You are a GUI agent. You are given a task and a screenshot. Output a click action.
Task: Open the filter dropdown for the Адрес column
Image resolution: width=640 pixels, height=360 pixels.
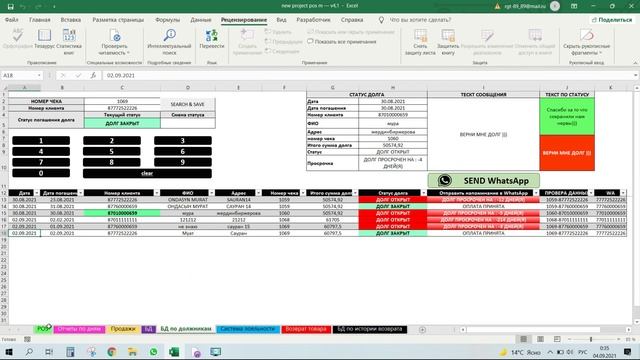[x=258, y=193]
